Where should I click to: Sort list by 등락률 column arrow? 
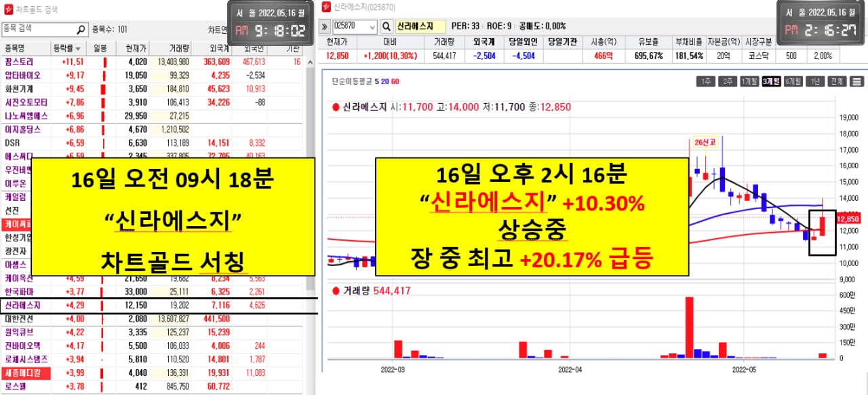tap(79, 49)
